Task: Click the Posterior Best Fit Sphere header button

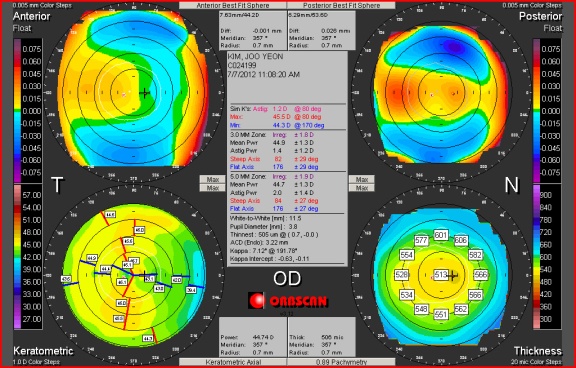Action: 341,5
